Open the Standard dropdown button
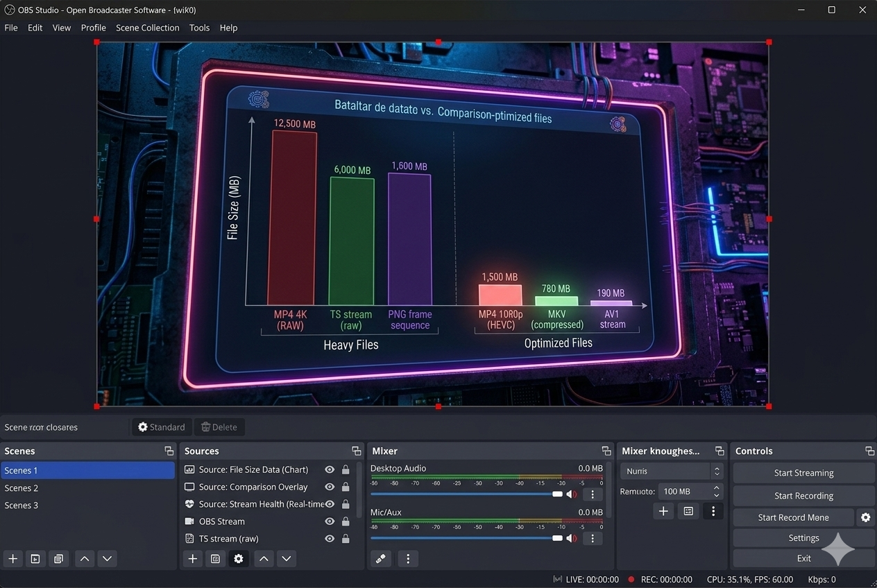 (x=162, y=427)
